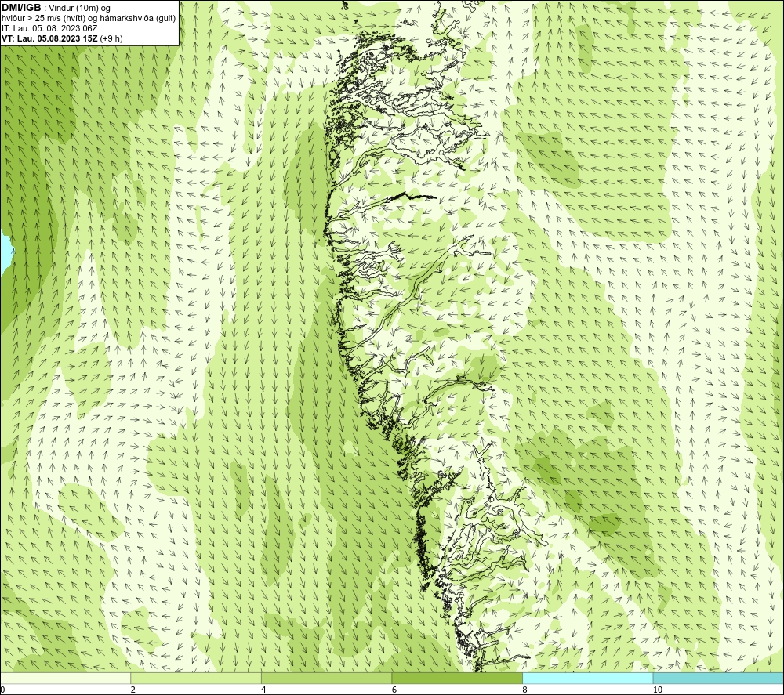Screen dimensions: 784x695
Task: Click the 0–2 m/s palest legend swatch
Action: click(66, 678)
